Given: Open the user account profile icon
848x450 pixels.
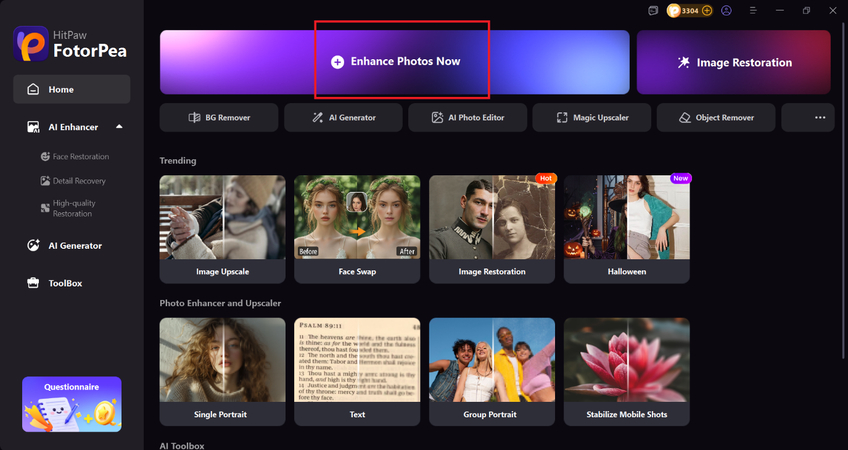Looking at the screenshot, I should pos(726,10).
